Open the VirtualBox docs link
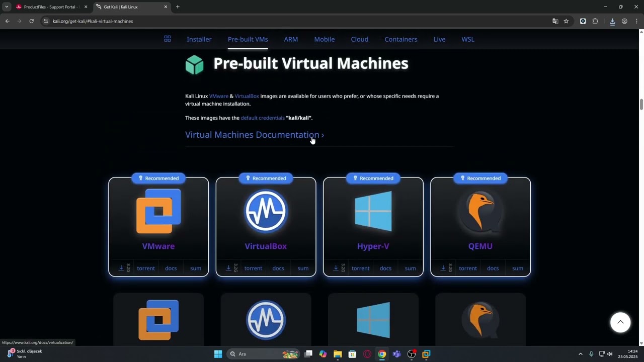The image size is (644, 362). coord(278,268)
